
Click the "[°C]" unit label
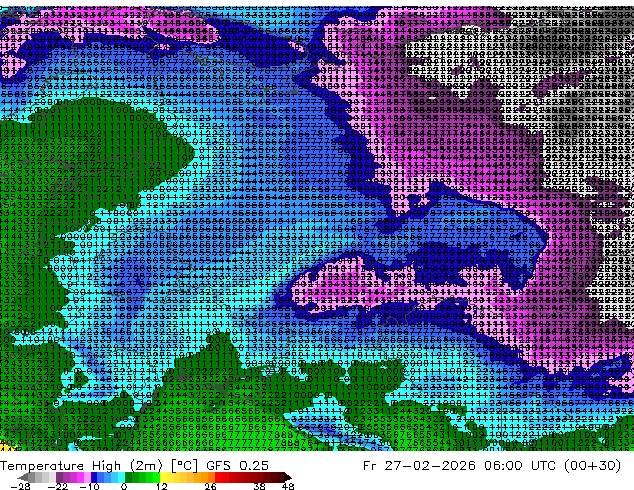click(x=184, y=466)
